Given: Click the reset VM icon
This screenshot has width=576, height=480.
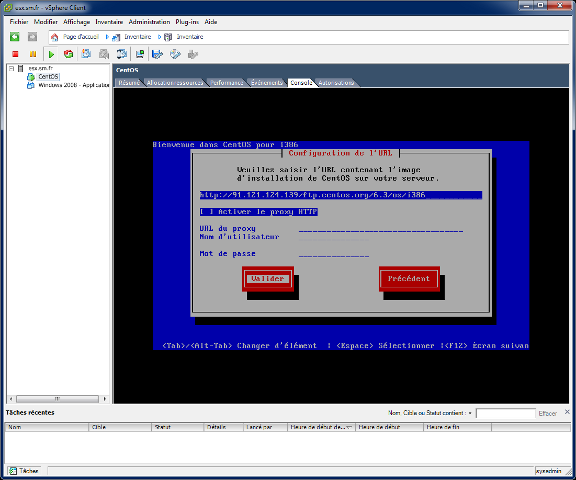Looking at the screenshot, I should point(68,54).
